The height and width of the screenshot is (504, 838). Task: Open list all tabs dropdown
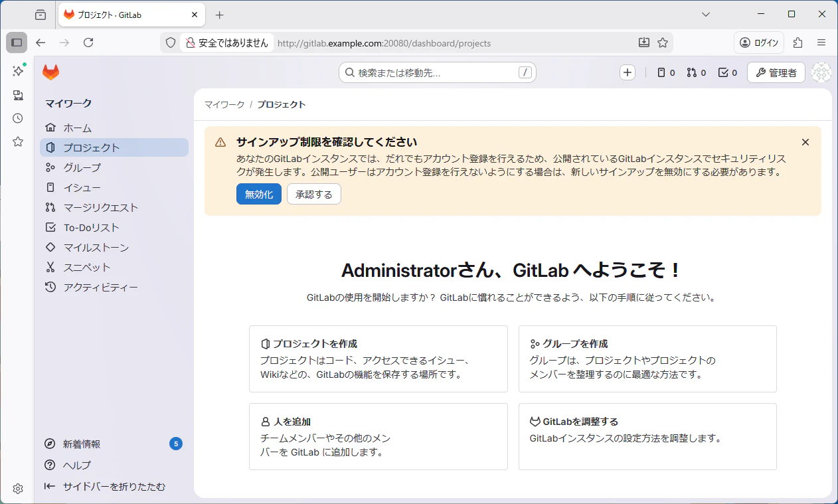coord(706,14)
